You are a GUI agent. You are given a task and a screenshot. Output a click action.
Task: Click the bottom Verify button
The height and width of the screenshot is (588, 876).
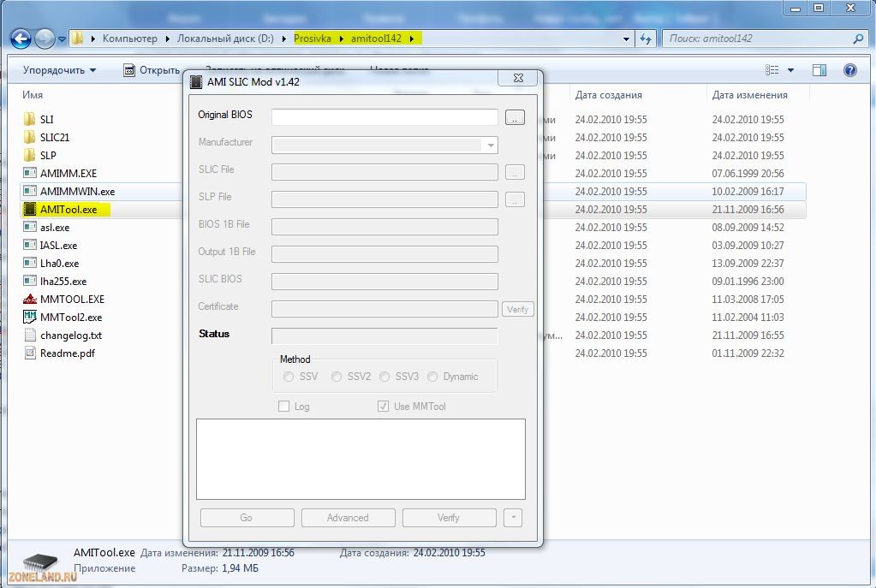pyautogui.click(x=450, y=518)
